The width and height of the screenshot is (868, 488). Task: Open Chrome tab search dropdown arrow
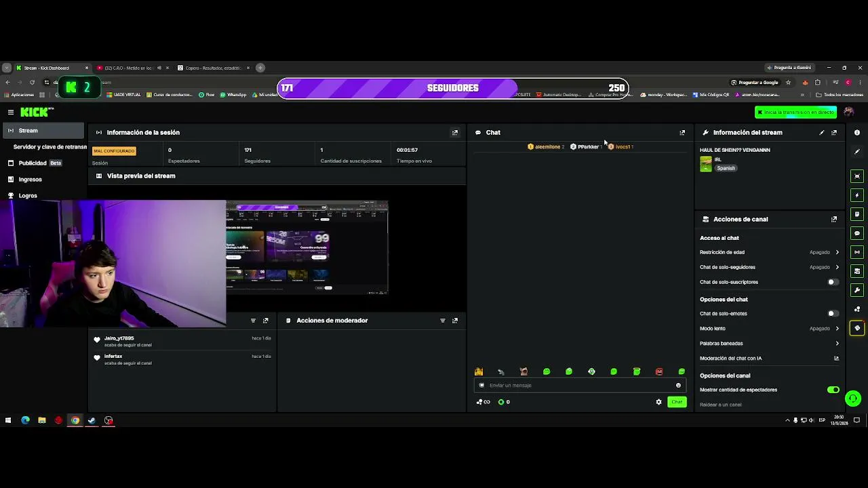[x=7, y=68]
